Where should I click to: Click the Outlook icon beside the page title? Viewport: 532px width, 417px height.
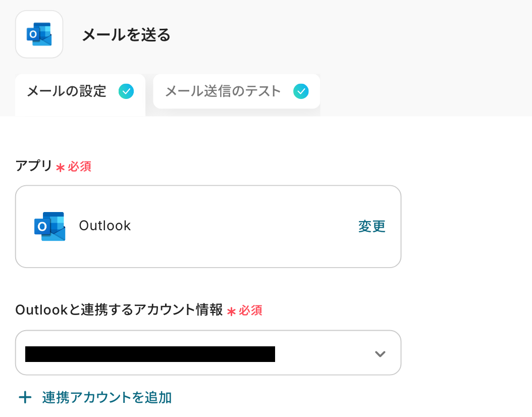click(39, 34)
